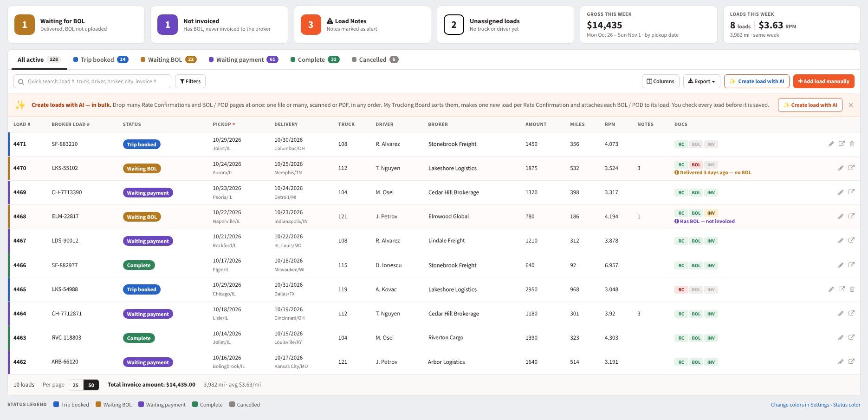This screenshot has width=868, height=420.
Task: Click the Waiting payment legend color swatch
Action: [141, 404]
